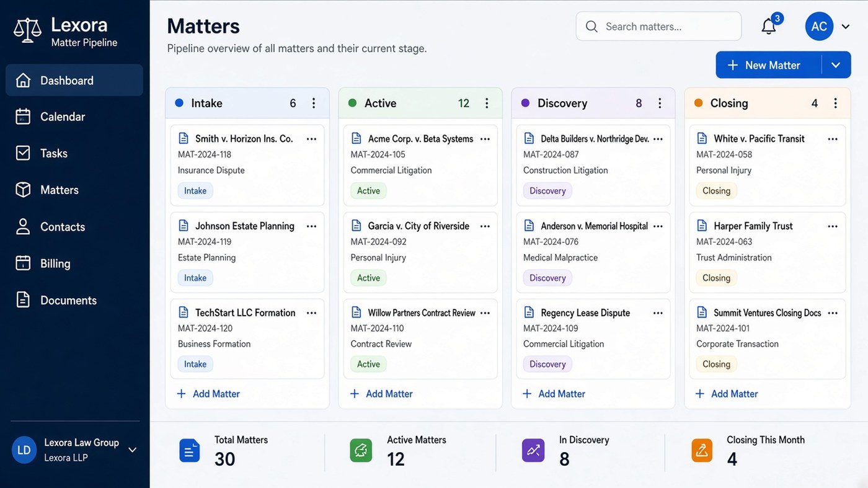Screen dimensions: 868x488
Task: Open options menu for Closing column
Action: pos(836,103)
